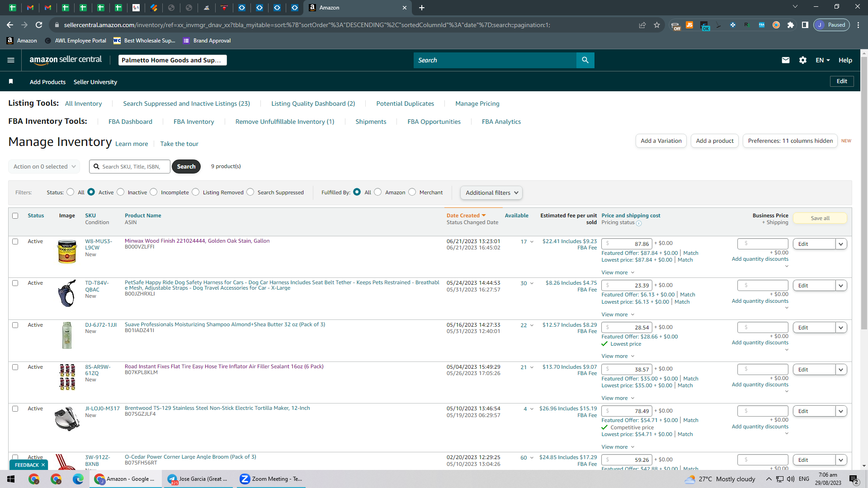Screen dimensions: 868x488
Task: Open the Suave shampoo product thumbnail
Action: coord(67,335)
